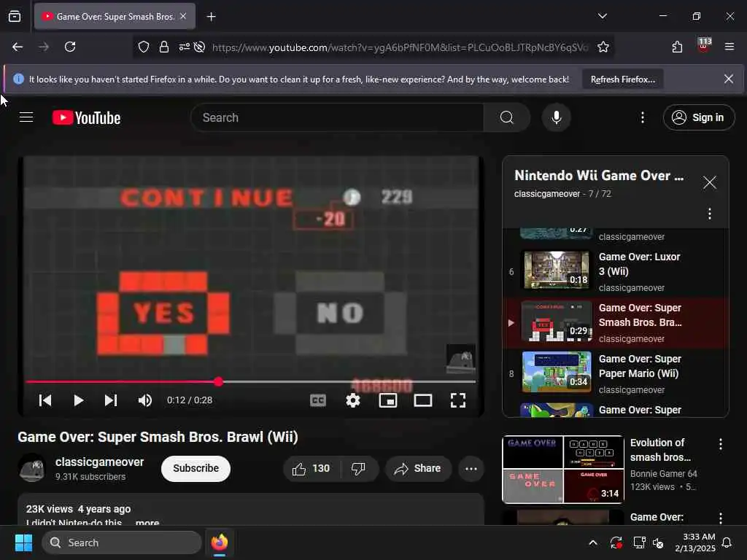The height and width of the screenshot is (560, 747).
Task: Dismiss the Firefox refresh notification bar
Action: coord(729,79)
